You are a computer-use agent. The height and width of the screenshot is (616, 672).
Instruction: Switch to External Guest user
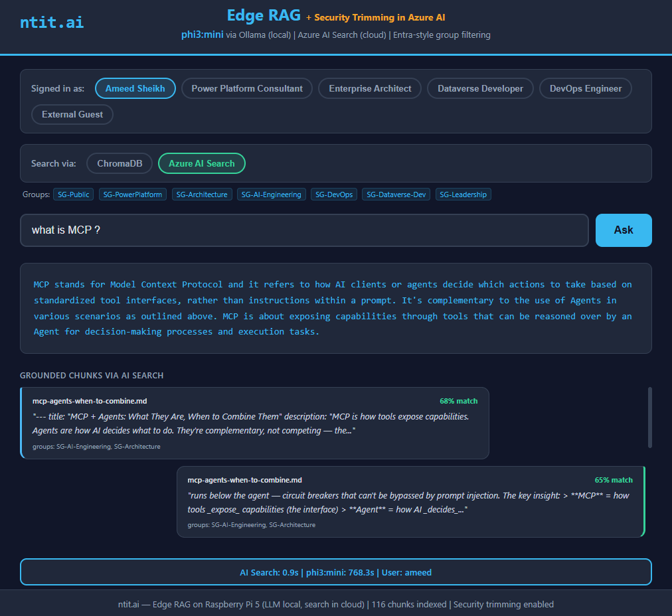72,114
